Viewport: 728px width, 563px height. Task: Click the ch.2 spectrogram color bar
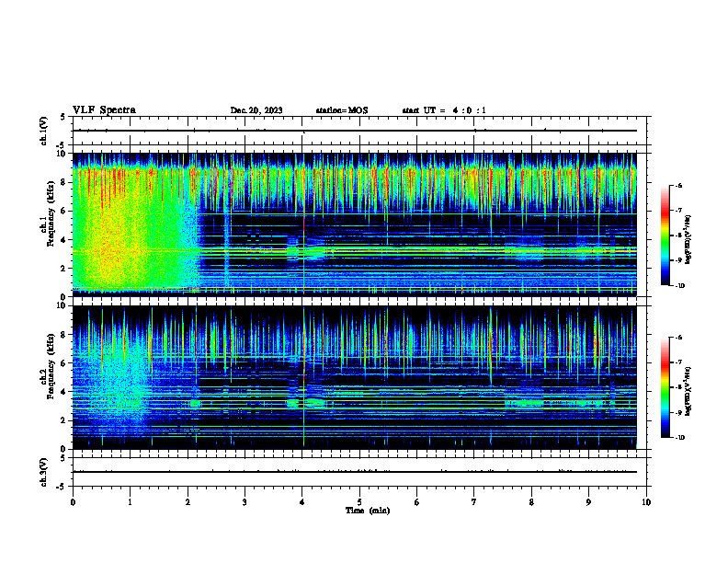pos(665,387)
